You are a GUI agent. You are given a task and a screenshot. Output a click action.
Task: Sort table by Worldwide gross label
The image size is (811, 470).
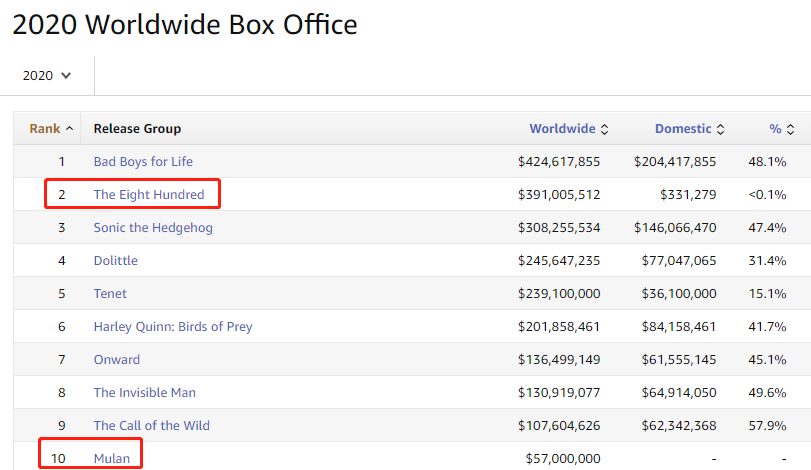click(x=562, y=129)
